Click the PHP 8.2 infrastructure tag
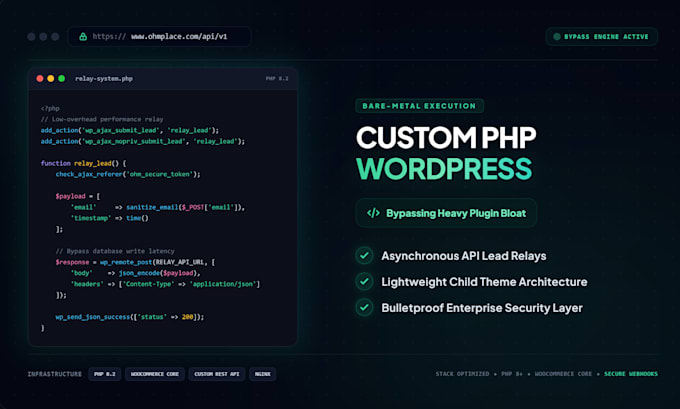Screen dimensions: 680x409 tap(105, 374)
